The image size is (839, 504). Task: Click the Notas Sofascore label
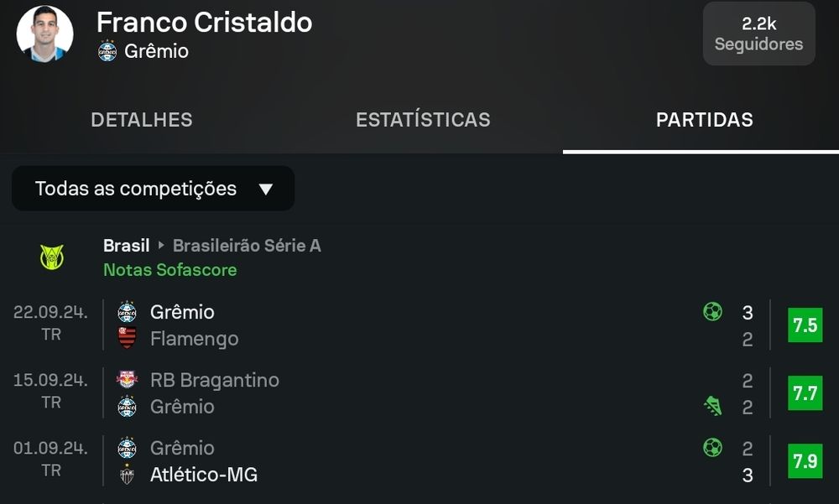(x=169, y=270)
